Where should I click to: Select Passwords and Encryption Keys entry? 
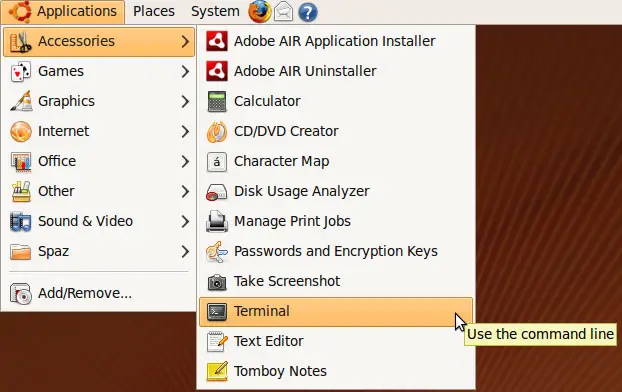[336, 252]
